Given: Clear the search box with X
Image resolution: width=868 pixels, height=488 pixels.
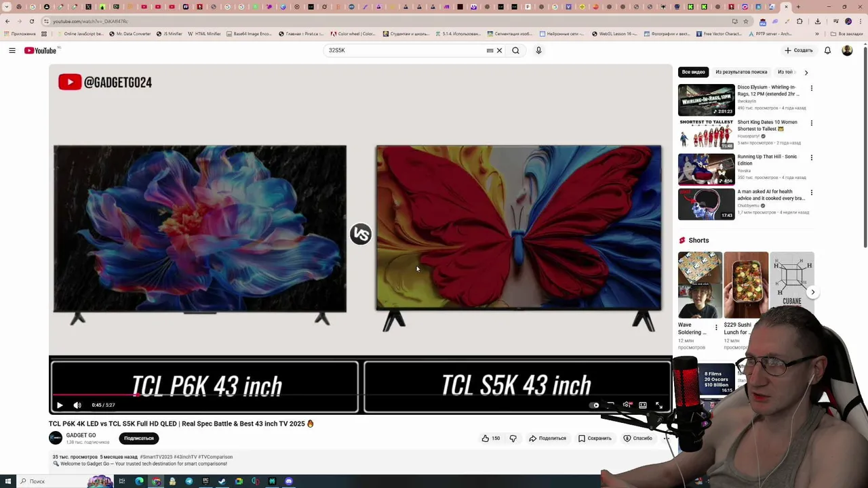Looking at the screenshot, I should (499, 50).
